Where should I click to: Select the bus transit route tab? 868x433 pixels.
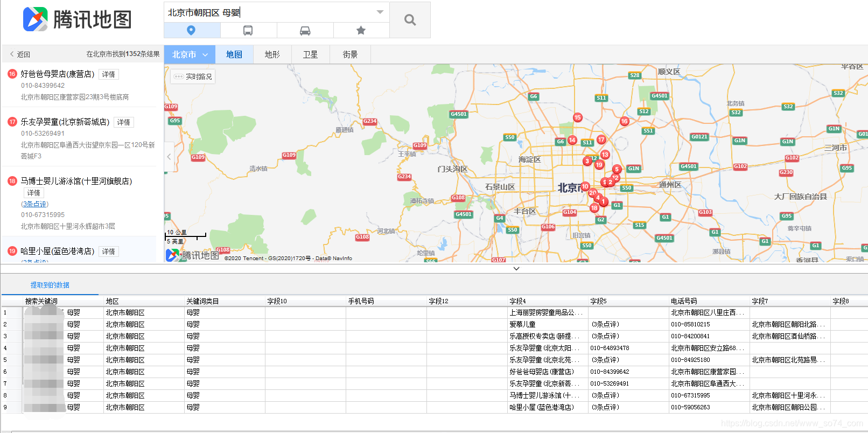pos(248,30)
